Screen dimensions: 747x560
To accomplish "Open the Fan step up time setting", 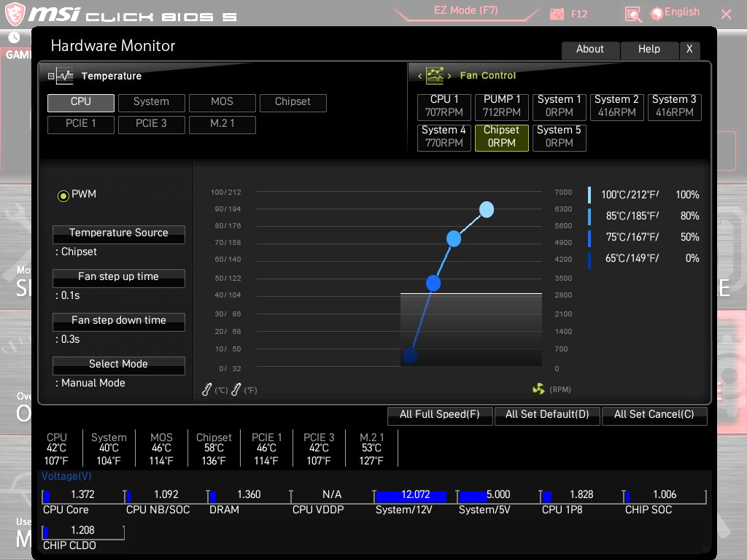I will pos(119,278).
